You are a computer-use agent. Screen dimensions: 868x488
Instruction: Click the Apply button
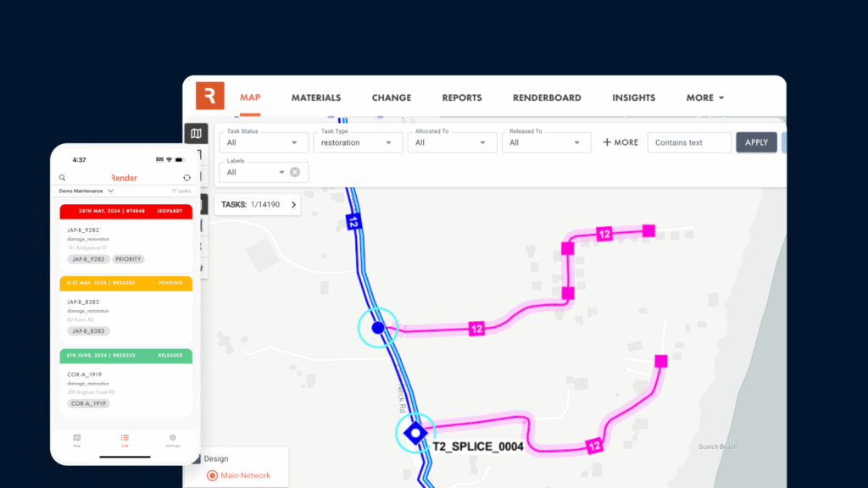(x=756, y=142)
